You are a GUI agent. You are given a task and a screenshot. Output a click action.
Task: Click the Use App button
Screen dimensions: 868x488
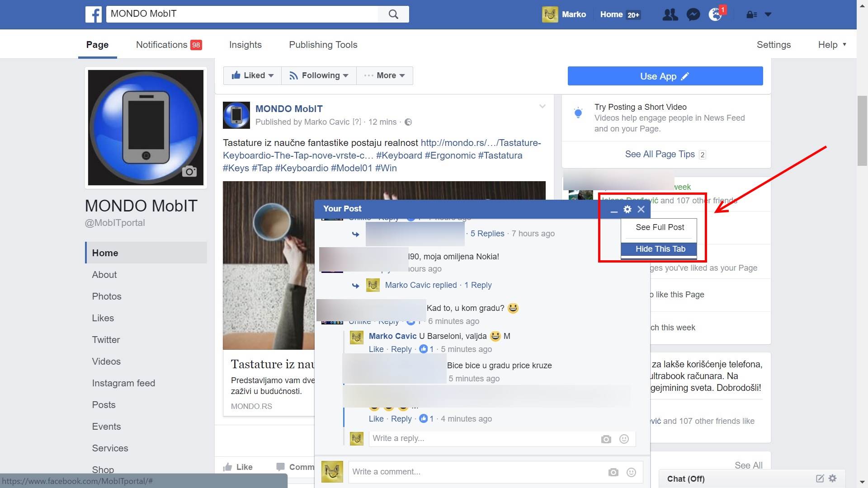(665, 76)
